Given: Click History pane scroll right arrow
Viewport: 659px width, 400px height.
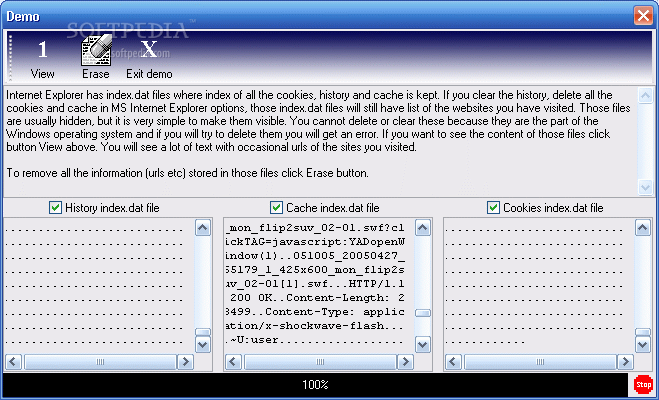Looking at the screenshot, I should click(185, 362).
